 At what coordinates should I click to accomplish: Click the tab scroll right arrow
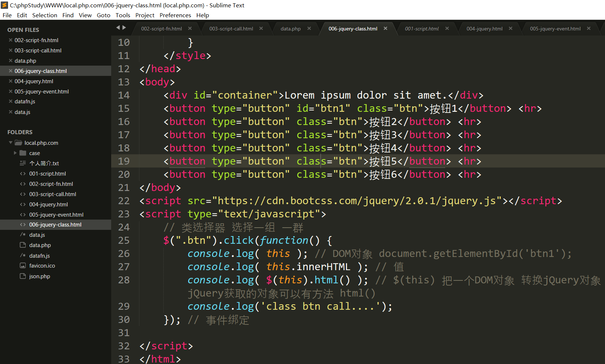click(x=124, y=27)
